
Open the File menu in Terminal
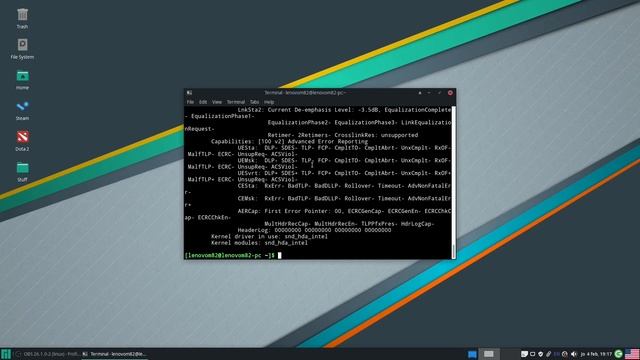click(x=190, y=102)
